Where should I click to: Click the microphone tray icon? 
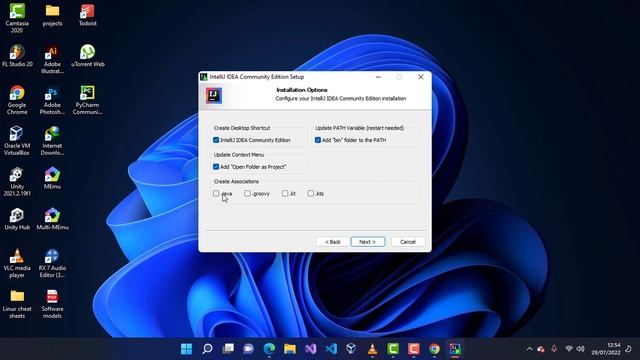coord(554,349)
